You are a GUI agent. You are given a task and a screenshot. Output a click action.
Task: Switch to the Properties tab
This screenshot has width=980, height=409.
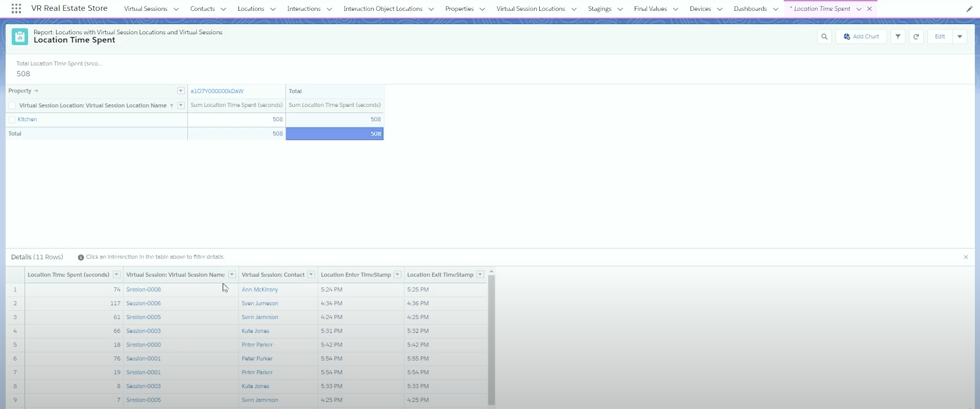[x=460, y=9]
